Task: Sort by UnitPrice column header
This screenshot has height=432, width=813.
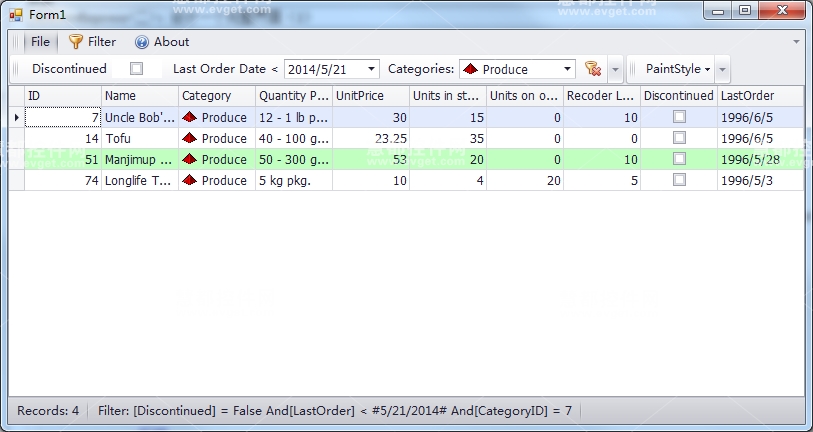Action: (371, 96)
